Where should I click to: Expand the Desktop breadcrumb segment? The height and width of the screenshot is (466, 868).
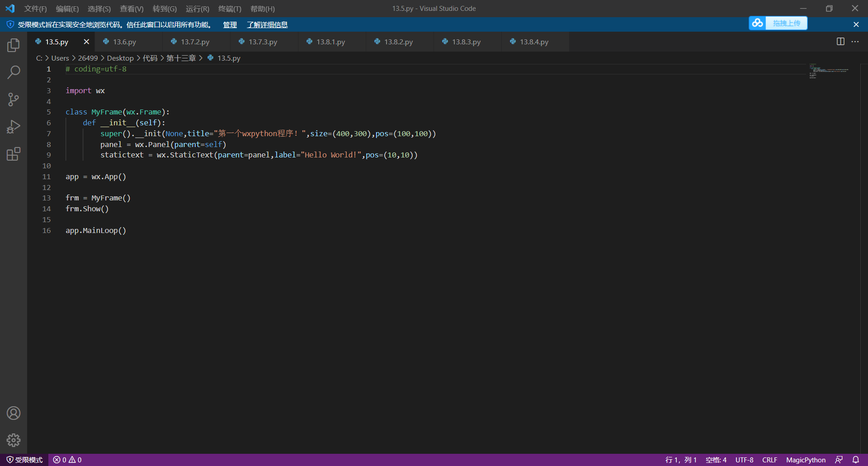pyautogui.click(x=120, y=58)
